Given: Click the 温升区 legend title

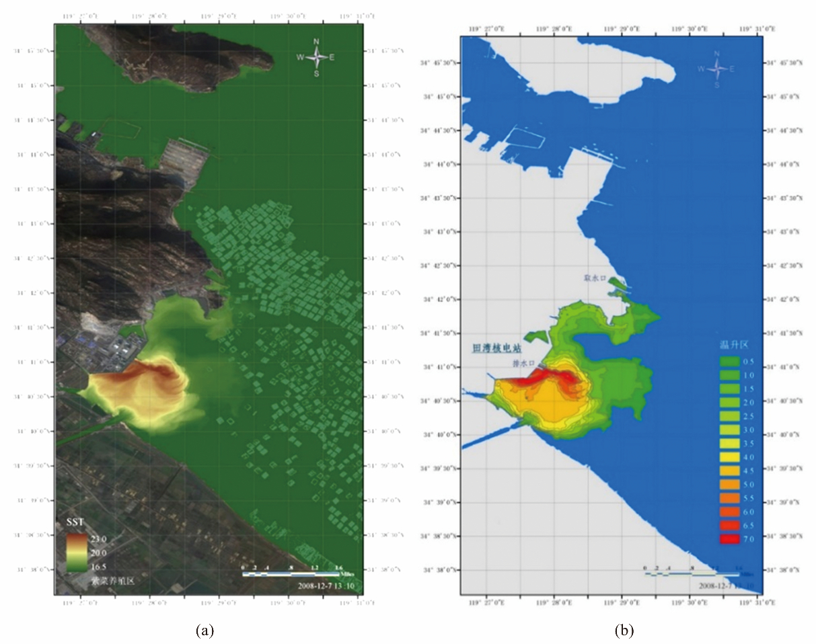Looking at the screenshot, I should (x=734, y=345).
